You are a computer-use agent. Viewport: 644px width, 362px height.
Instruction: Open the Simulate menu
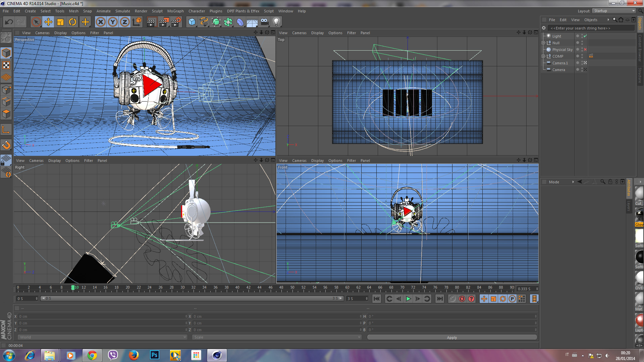click(x=122, y=11)
